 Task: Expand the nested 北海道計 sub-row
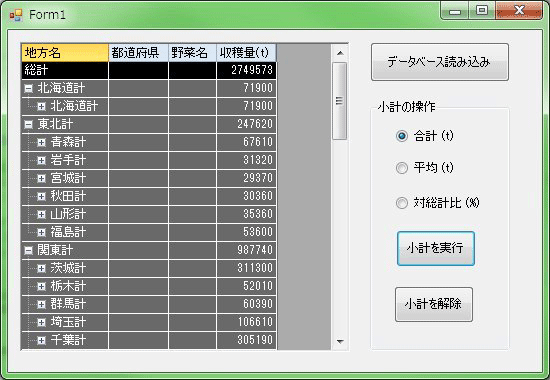point(41,106)
